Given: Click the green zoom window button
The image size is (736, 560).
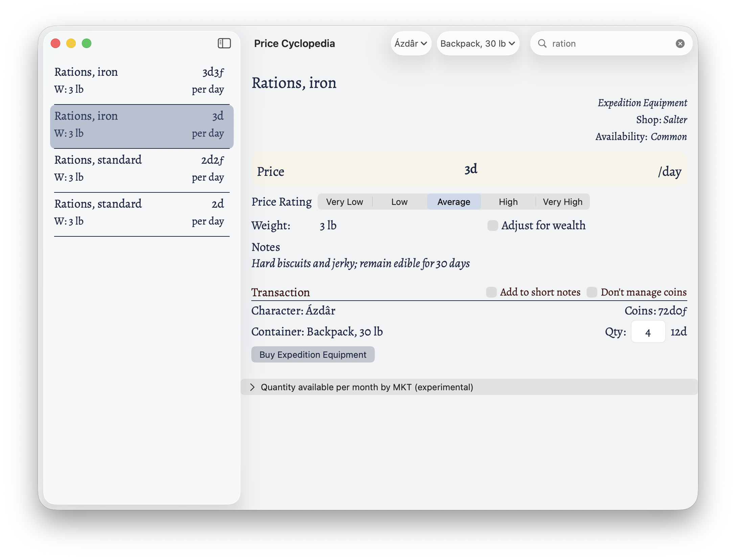Looking at the screenshot, I should pyautogui.click(x=87, y=44).
